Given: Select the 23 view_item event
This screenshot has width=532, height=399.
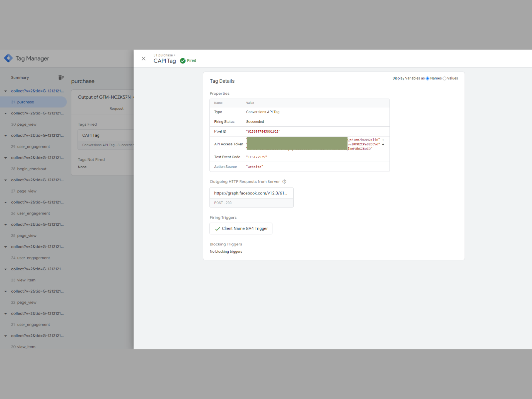Looking at the screenshot, I should click(x=23, y=280).
